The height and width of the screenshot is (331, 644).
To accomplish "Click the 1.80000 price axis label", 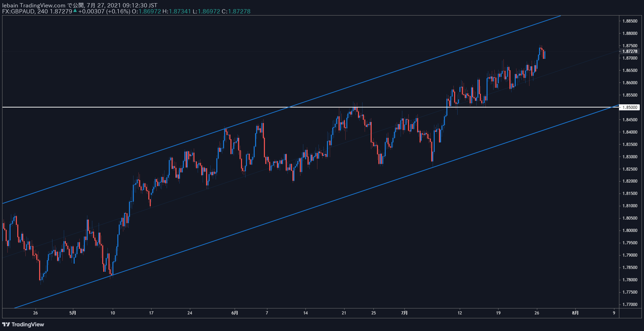I will coord(630,231).
